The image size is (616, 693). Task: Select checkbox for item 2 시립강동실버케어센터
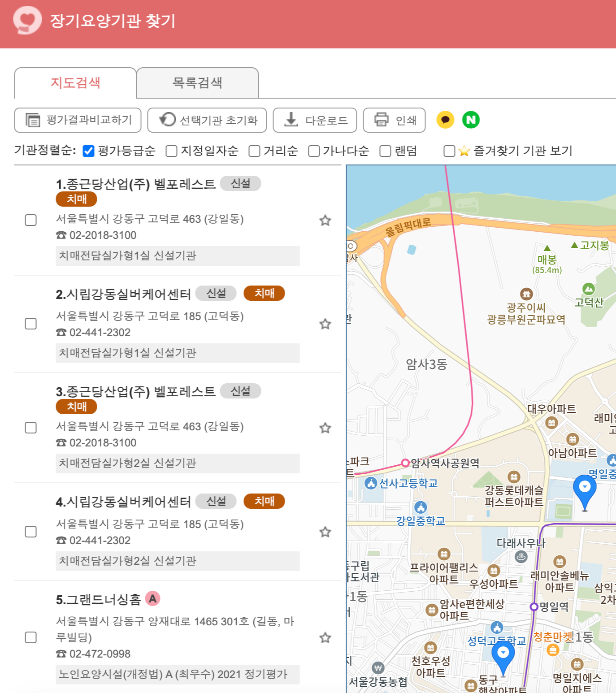30,324
